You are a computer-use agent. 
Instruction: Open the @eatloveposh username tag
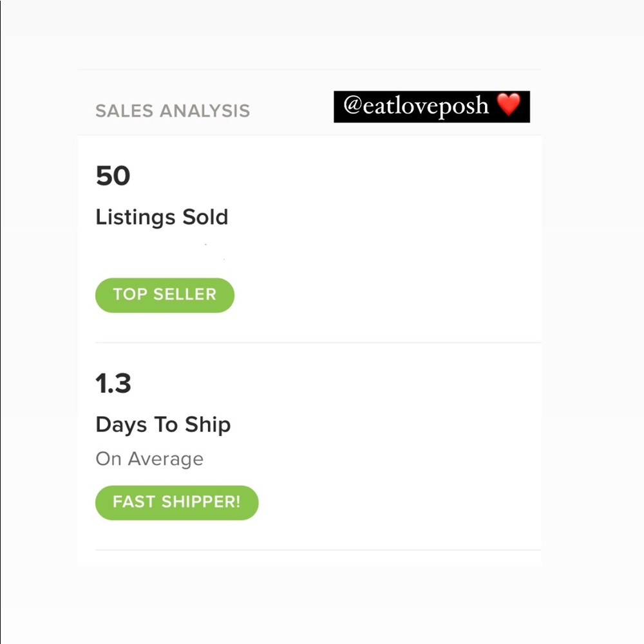(x=416, y=106)
